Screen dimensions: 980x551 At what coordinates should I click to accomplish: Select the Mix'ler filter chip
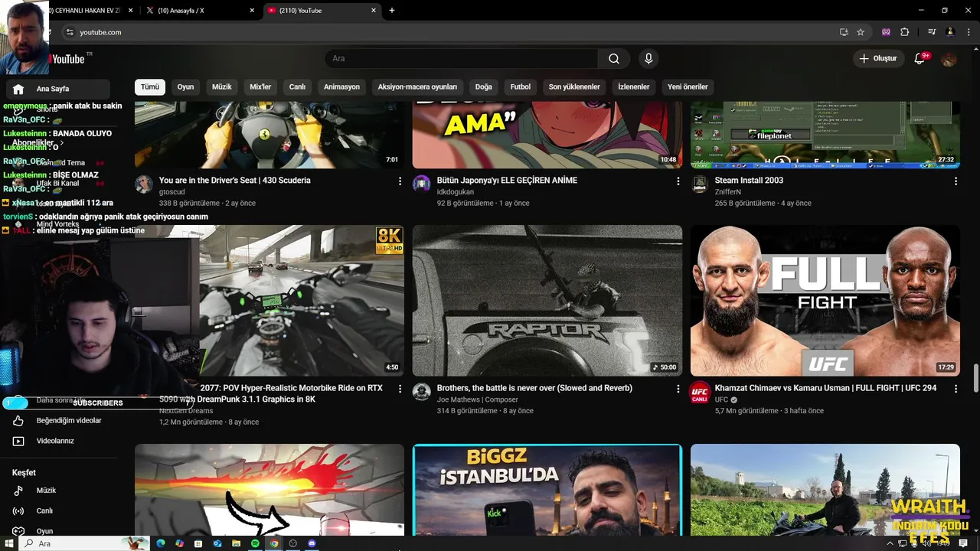coord(260,87)
